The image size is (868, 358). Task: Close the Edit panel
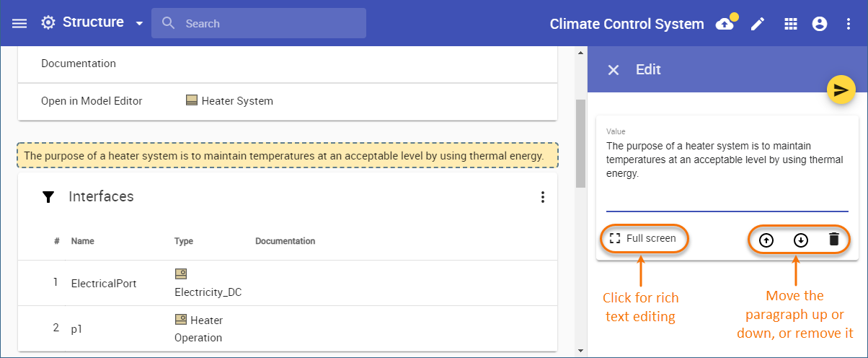pos(614,70)
